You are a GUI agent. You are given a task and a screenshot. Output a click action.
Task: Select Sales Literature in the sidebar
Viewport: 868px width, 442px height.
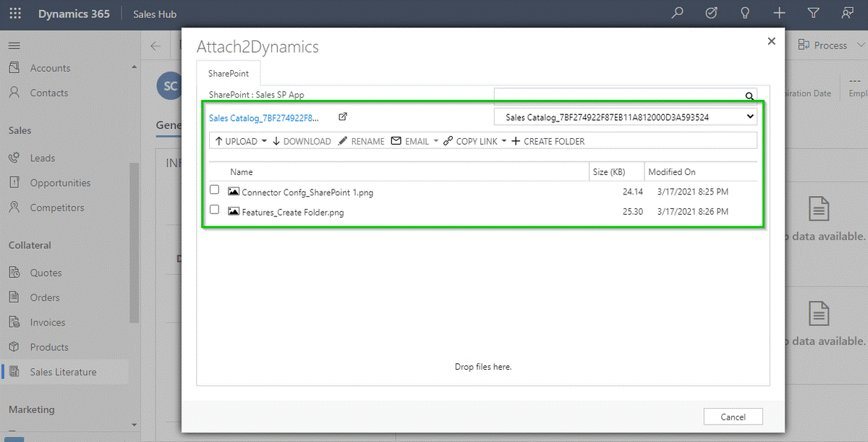point(65,371)
